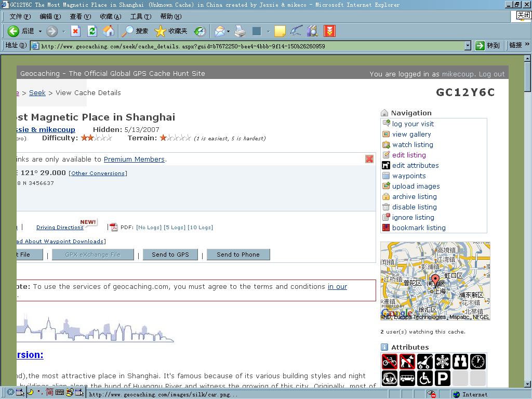The height and width of the screenshot is (399, 532).
Task: Click the clock time attribute icon
Action: coord(478,362)
